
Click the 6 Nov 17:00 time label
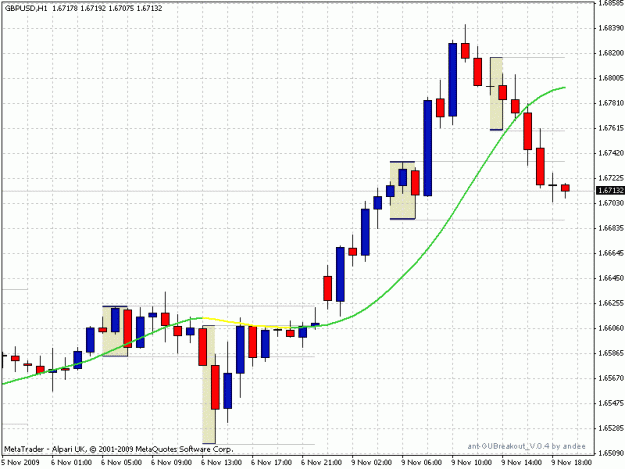[x=271, y=463]
